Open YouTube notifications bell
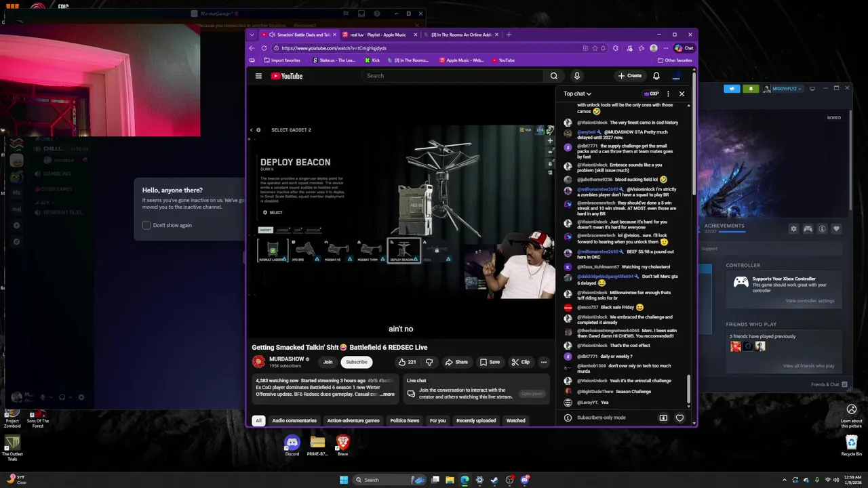The width and height of the screenshot is (868, 488). click(x=656, y=76)
